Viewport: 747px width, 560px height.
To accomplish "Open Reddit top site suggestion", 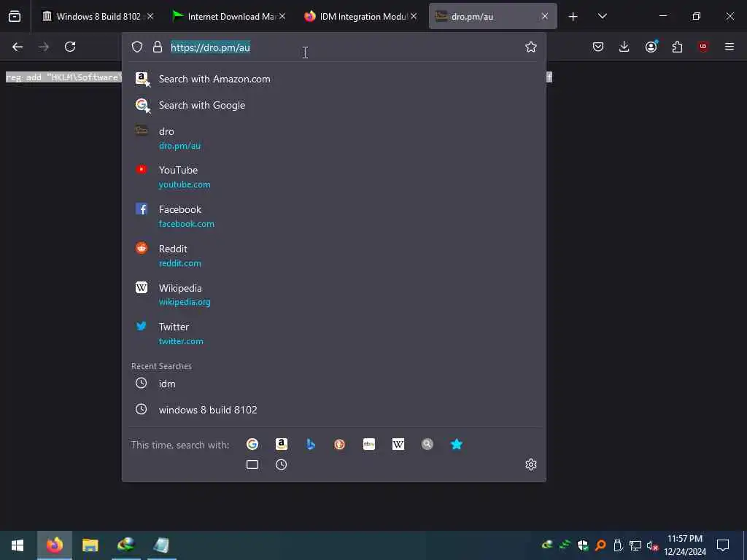I will pos(333,256).
